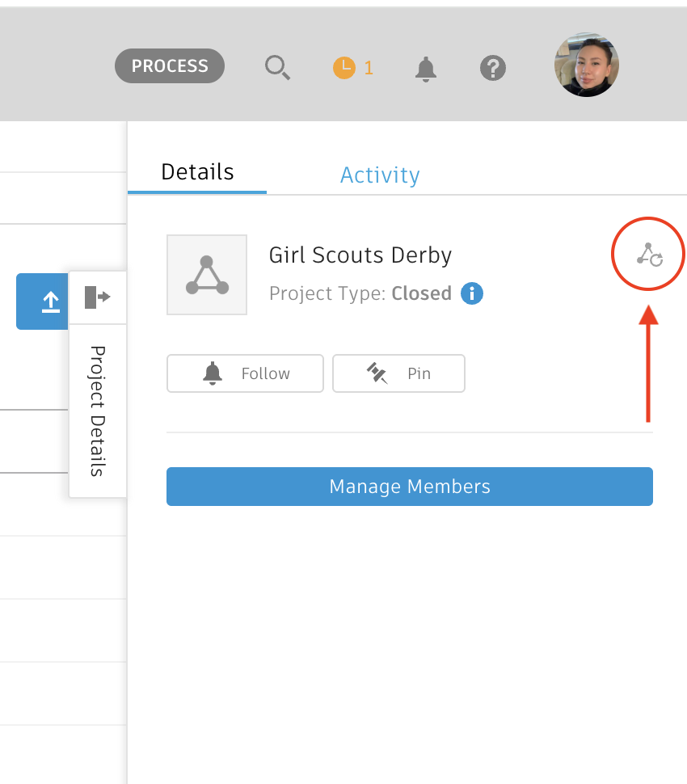Open the PROCESS dropdown pill

click(x=170, y=66)
